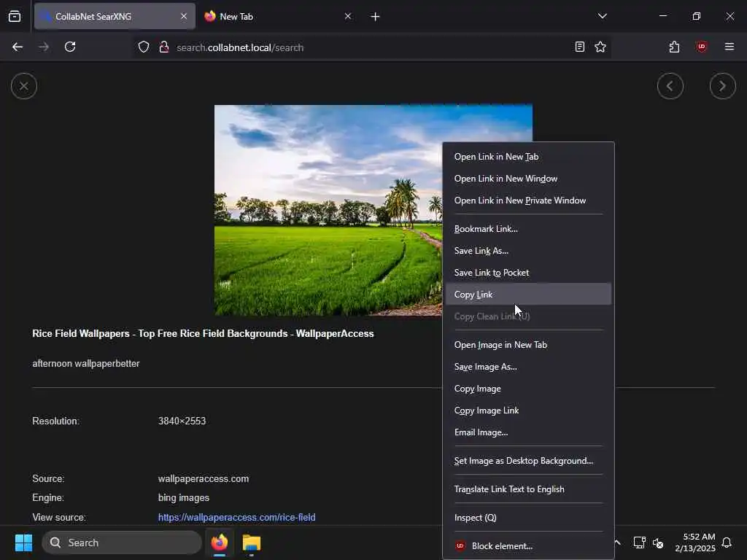Select Copy Image menu entry
Image resolution: width=747 pixels, height=560 pixels.
point(528,389)
